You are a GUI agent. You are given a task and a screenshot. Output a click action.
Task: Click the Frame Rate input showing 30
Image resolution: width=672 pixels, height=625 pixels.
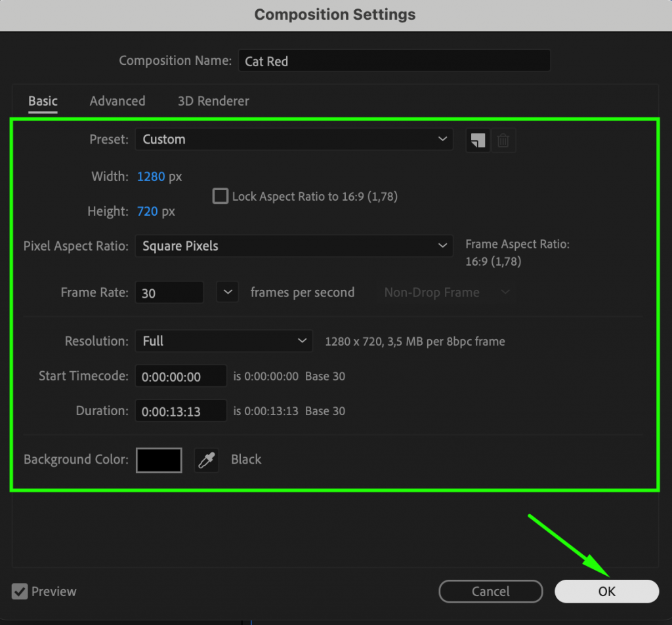coord(169,292)
